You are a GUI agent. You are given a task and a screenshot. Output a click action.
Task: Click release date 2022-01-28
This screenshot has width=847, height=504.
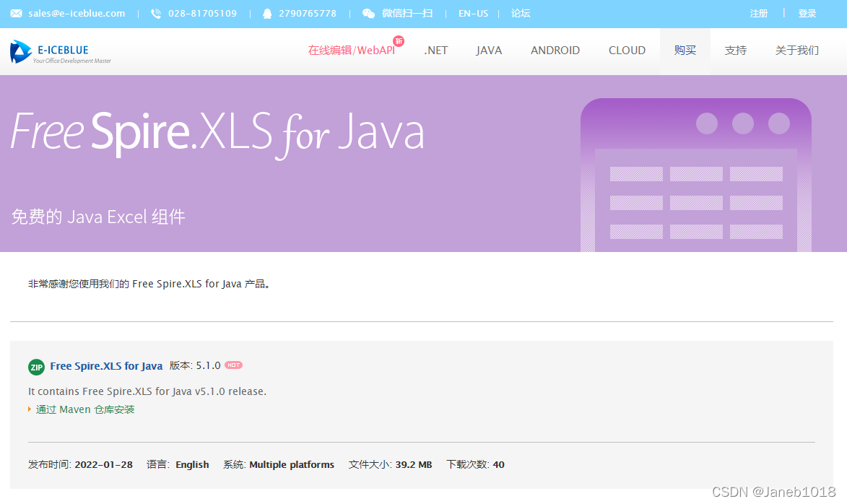tap(104, 464)
